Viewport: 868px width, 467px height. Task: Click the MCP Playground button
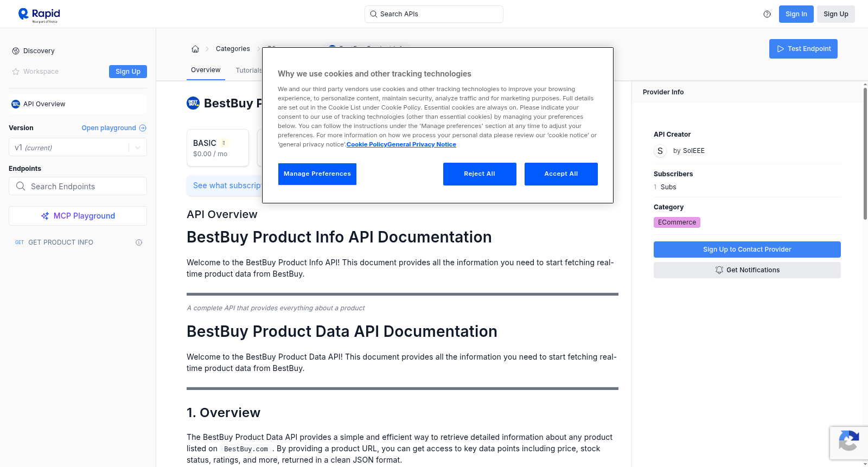tap(78, 216)
